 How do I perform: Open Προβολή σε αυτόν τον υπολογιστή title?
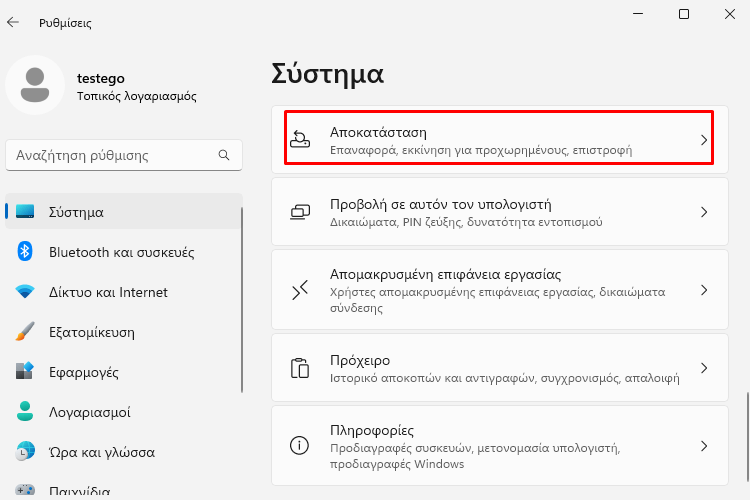pyautogui.click(x=441, y=205)
